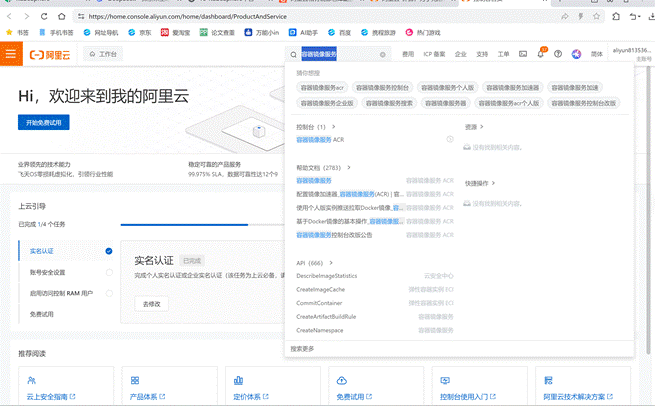Open 支持 menu
The image size is (655, 406).
coord(482,54)
